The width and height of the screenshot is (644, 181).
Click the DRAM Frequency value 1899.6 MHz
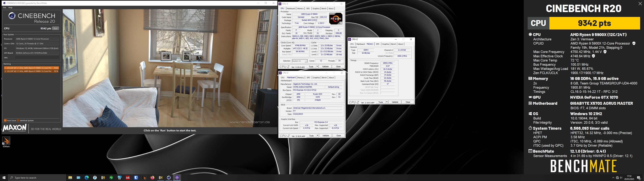click(x=388, y=63)
